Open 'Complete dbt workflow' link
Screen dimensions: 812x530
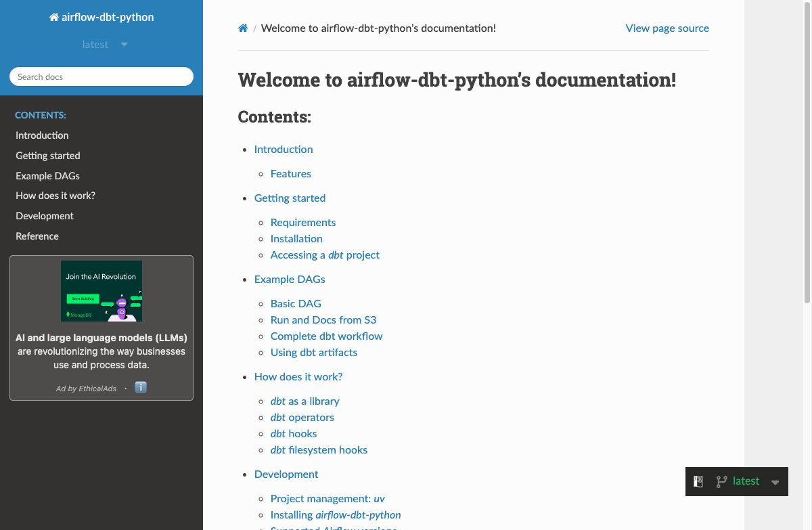[327, 336]
